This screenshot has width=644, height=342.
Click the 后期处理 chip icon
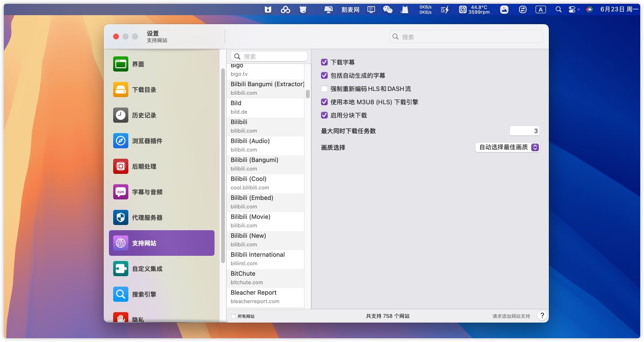pyautogui.click(x=121, y=166)
